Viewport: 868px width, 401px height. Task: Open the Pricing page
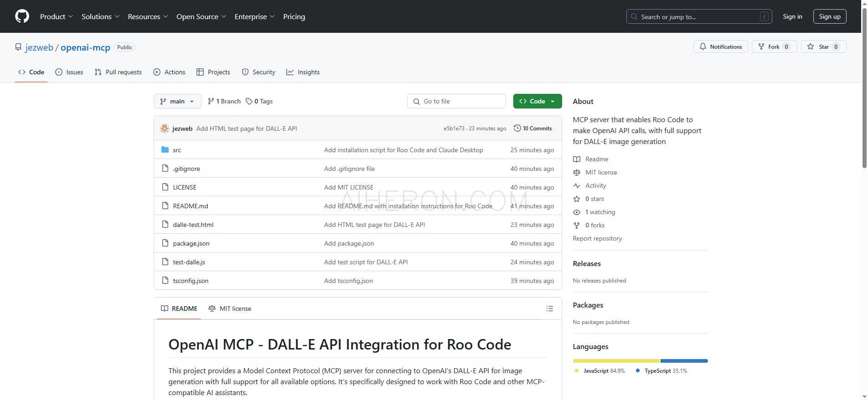(294, 16)
